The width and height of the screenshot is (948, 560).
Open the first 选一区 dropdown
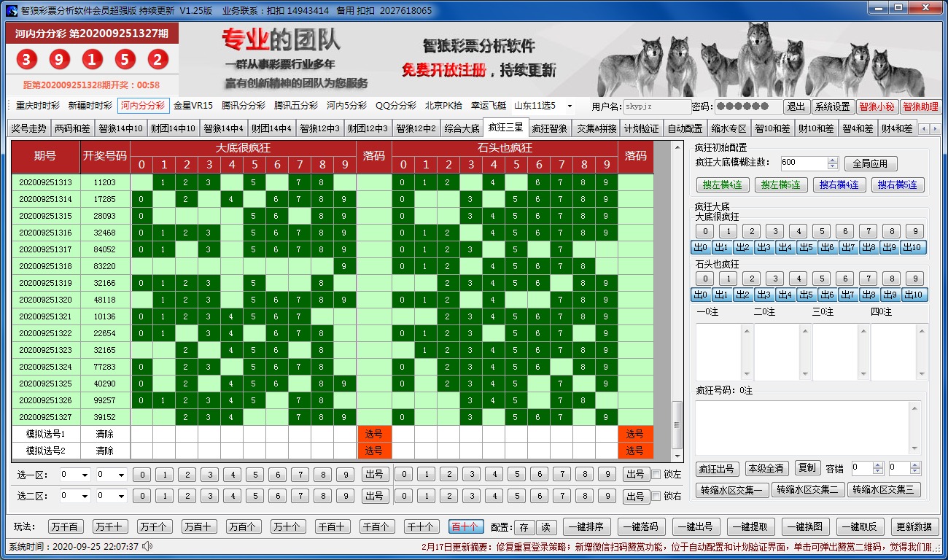[x=75, y=475]
